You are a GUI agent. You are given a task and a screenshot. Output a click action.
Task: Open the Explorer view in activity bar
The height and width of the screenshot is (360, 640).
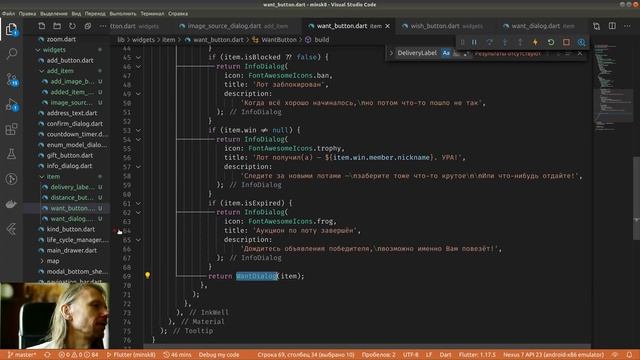11,29
